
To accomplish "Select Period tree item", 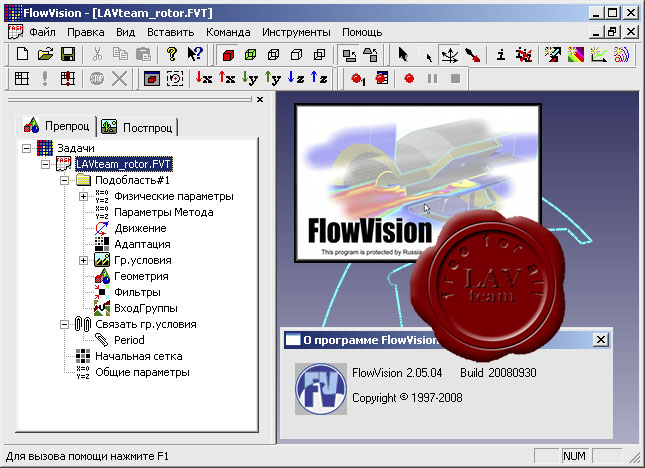I will [x=129, y=340].
